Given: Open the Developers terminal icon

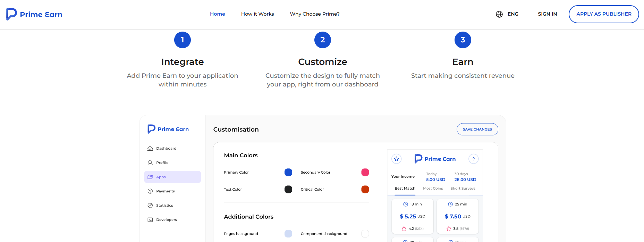Looking at the screenshot, I should [150, 219].
